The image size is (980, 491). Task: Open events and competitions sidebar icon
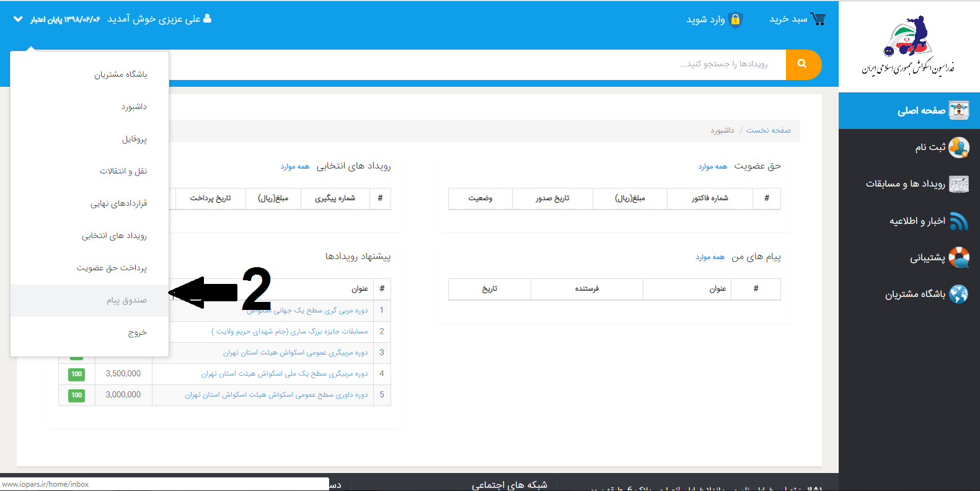click(958, 184)
